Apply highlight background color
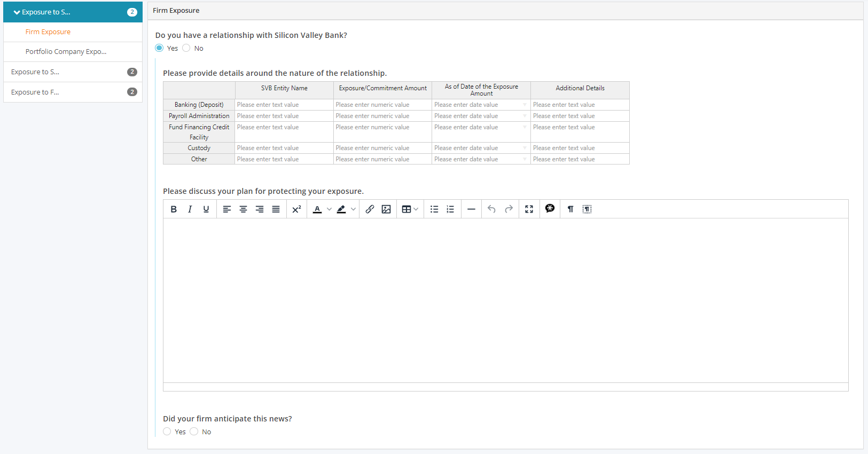 coord(341,209)
